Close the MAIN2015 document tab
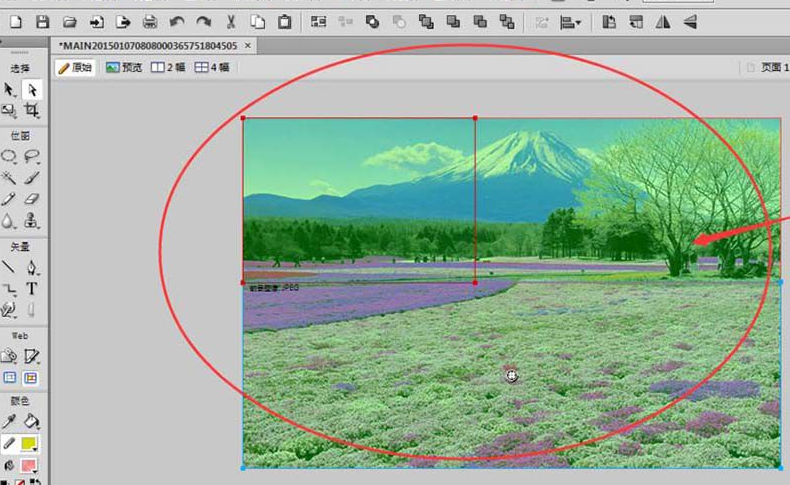 pyautogui.click(x=248, y=45)
